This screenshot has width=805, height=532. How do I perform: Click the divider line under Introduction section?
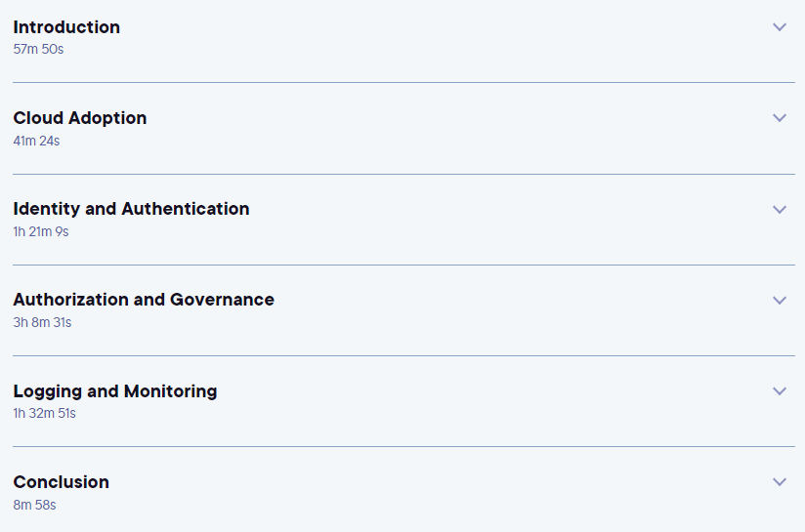pyautogui.click(x=403, y=82)
